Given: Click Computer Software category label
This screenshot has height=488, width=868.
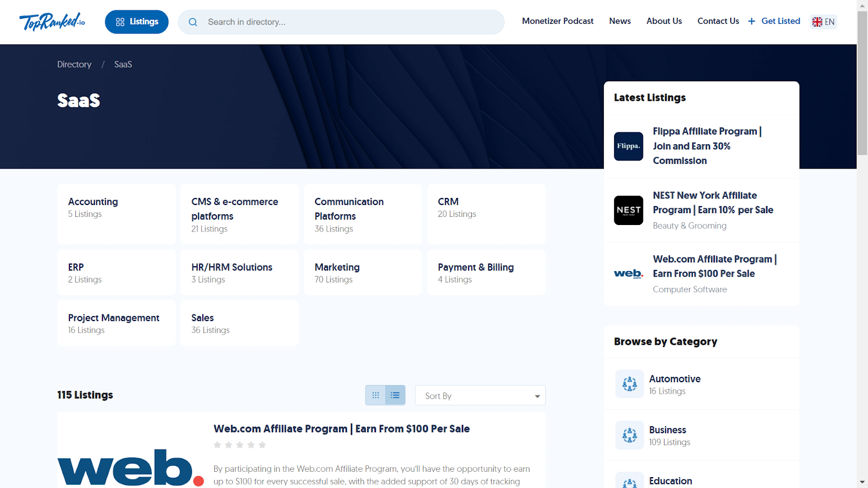Looking at the screenshot, I should click(690, 290).
